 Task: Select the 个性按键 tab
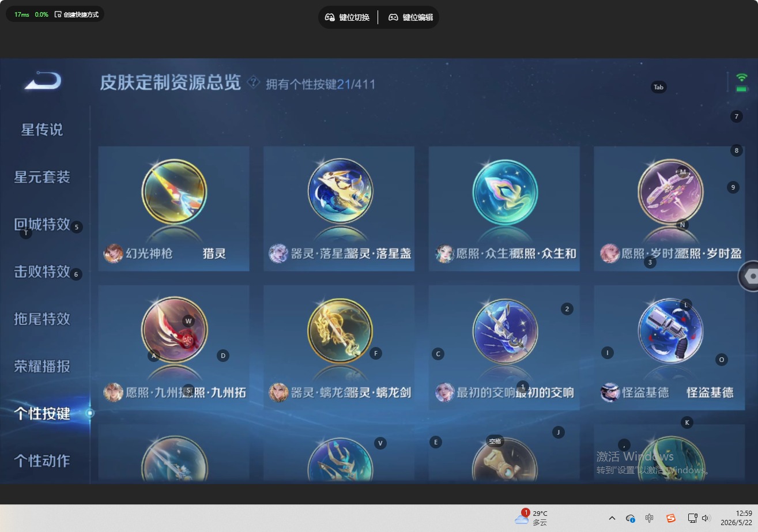coord(42,413)
